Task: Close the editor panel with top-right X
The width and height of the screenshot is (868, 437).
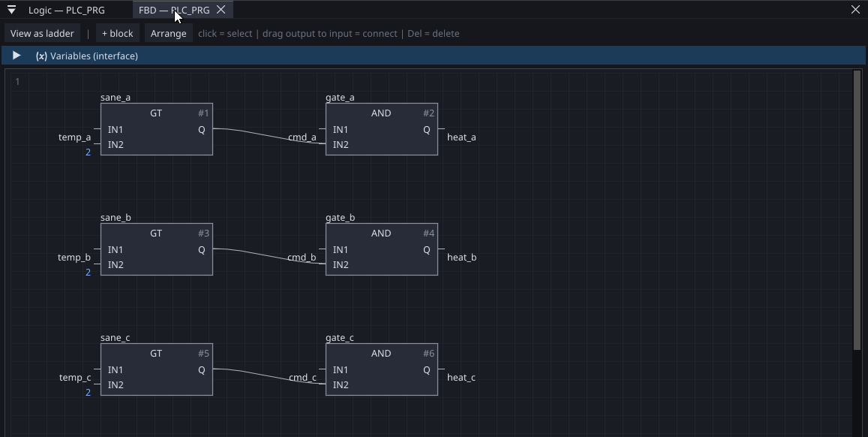Action: point(855,10)
